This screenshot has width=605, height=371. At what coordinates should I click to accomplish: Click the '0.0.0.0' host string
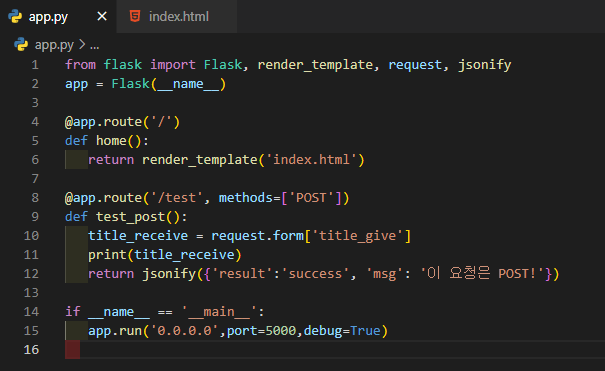(x=184, y=331)
